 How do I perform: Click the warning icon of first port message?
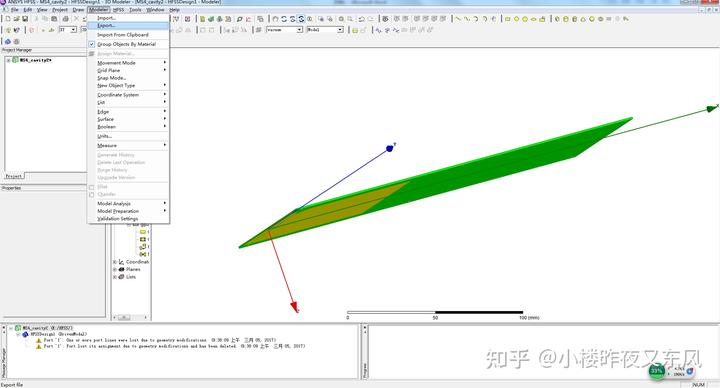click(x=39, y=340)
